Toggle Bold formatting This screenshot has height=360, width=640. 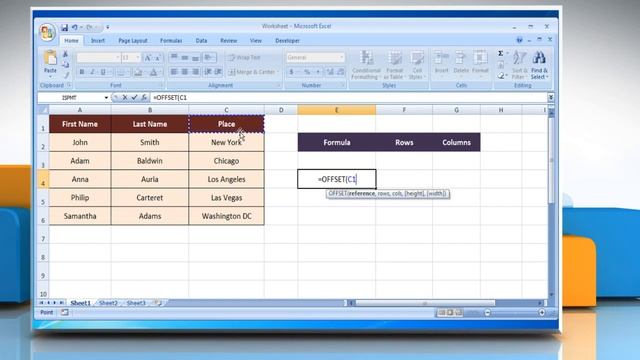pos(82,72)
